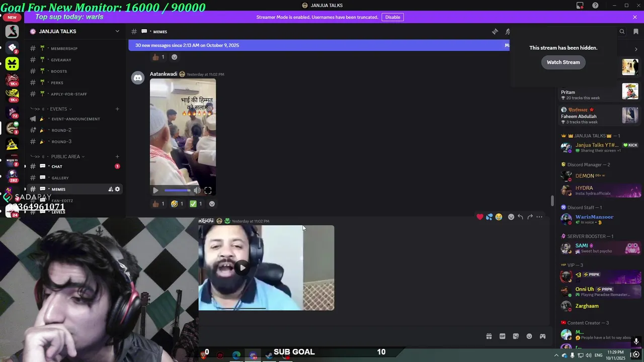Click the Create Invite icon on MEMES
Screen dimensions: 644x362
[x=110, y=189]
